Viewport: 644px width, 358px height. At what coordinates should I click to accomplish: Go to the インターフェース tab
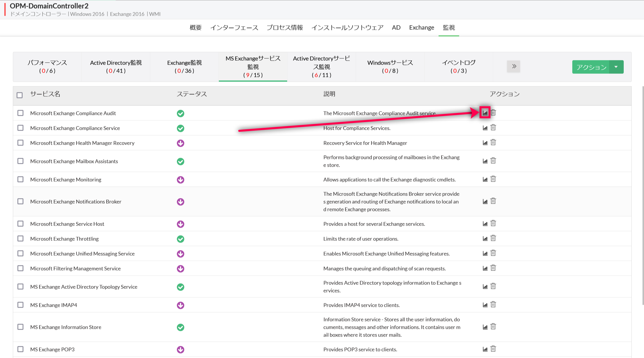pyautogui.click(x=234, y=27)
